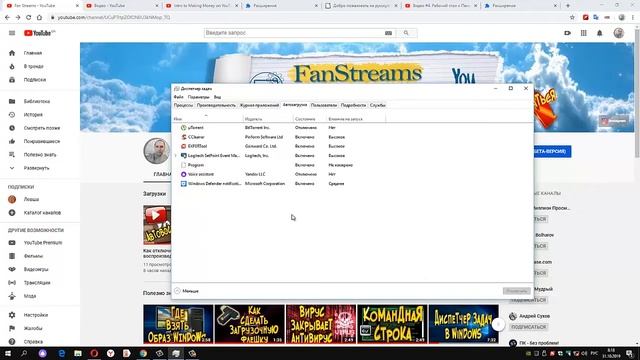Open the Командная строка video thumbnail

pos(392,324)
